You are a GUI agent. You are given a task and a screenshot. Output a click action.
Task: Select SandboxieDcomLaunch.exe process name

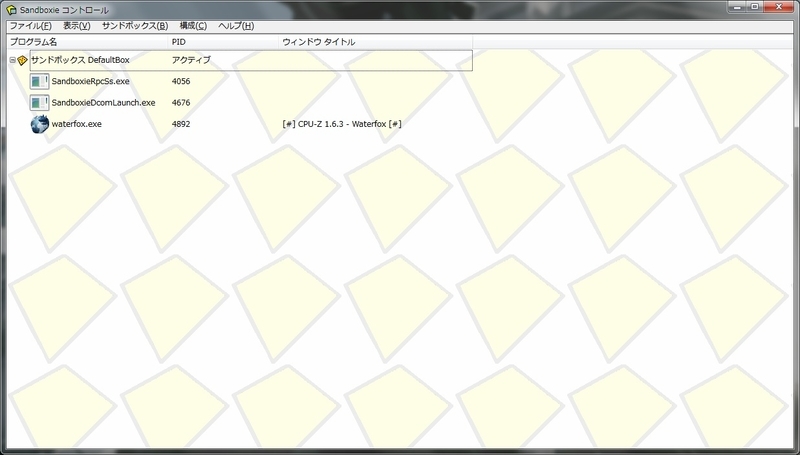[x=103, y=103]
